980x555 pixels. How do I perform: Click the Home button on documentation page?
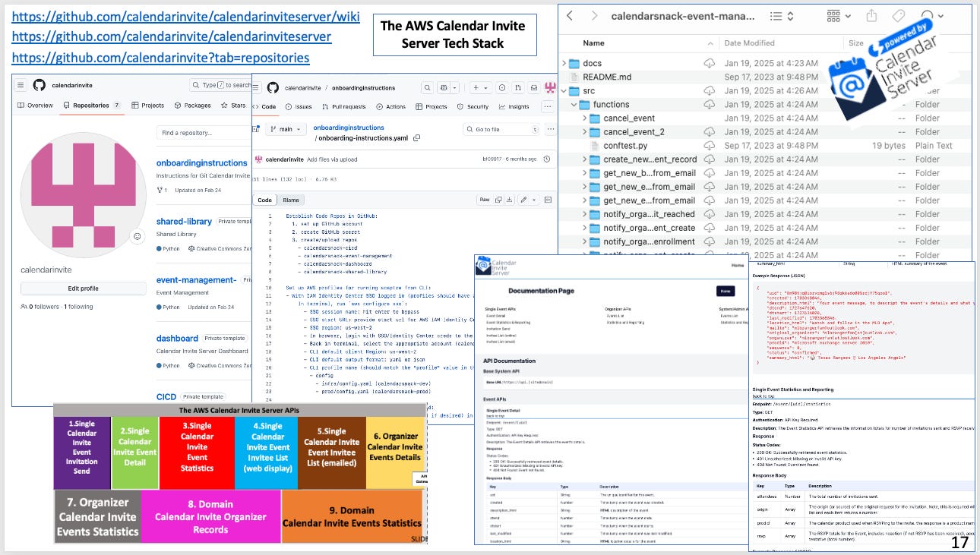[x=725, y=291]
